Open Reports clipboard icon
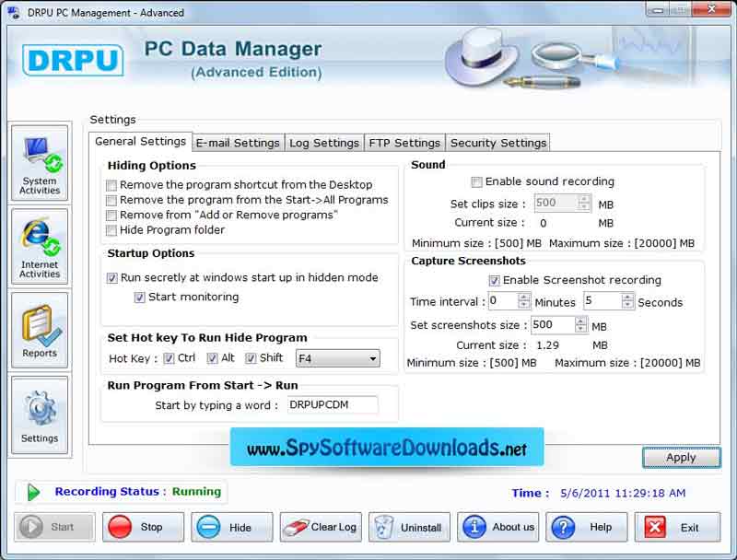 [x=40, y=331]
